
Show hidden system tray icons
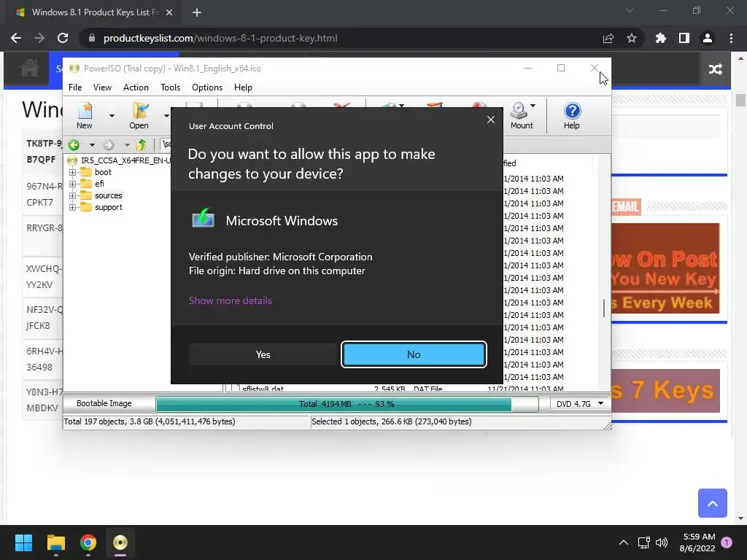[x=623, y=542]
